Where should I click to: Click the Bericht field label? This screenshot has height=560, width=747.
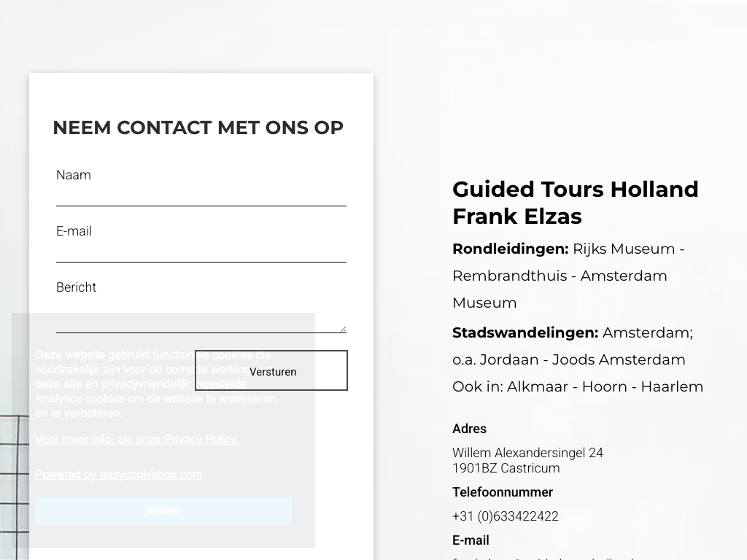[x=76, y=287]
